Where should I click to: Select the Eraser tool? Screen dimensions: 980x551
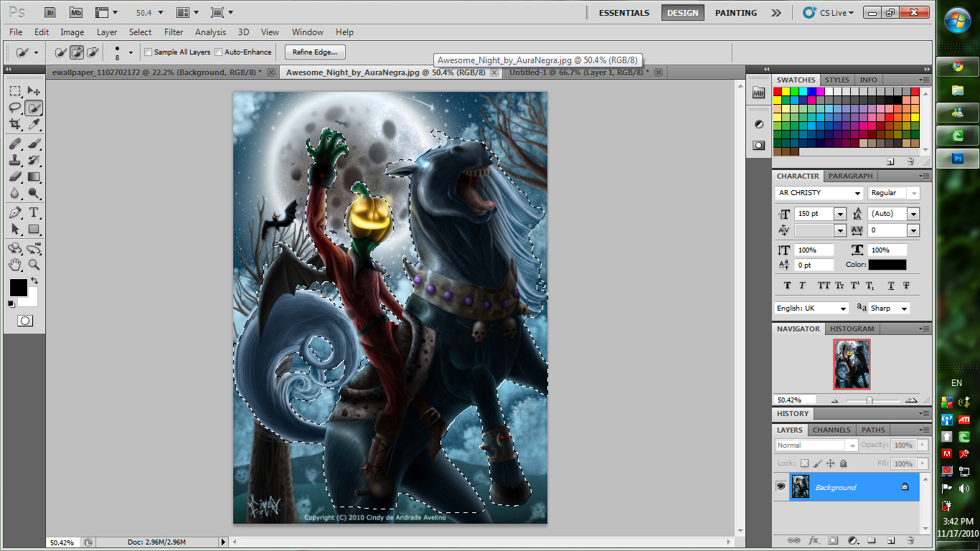coord(15,176)
